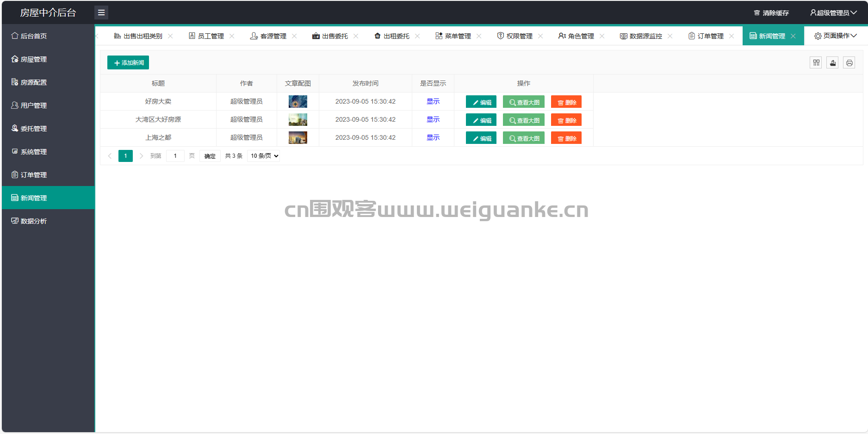Switch to the 出售委托 tab
The image size is (868, 434).
330,36
